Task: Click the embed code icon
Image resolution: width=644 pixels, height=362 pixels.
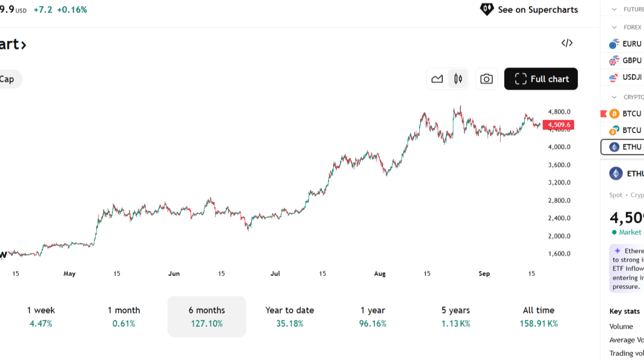Action: coord(567,43)
